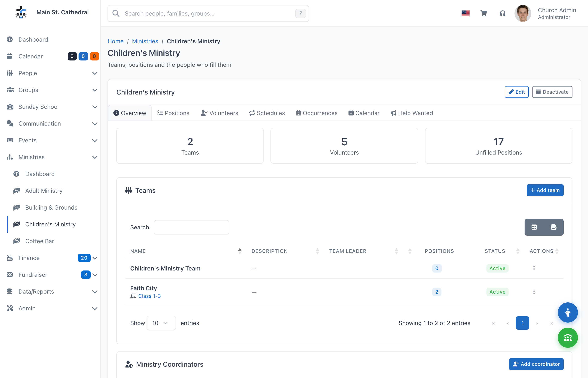Open the shopping cart icon

coord(484,13)
